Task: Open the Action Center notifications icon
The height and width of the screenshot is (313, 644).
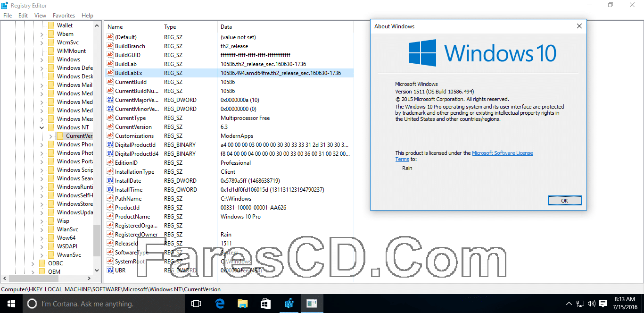Action: pos(603,304)
